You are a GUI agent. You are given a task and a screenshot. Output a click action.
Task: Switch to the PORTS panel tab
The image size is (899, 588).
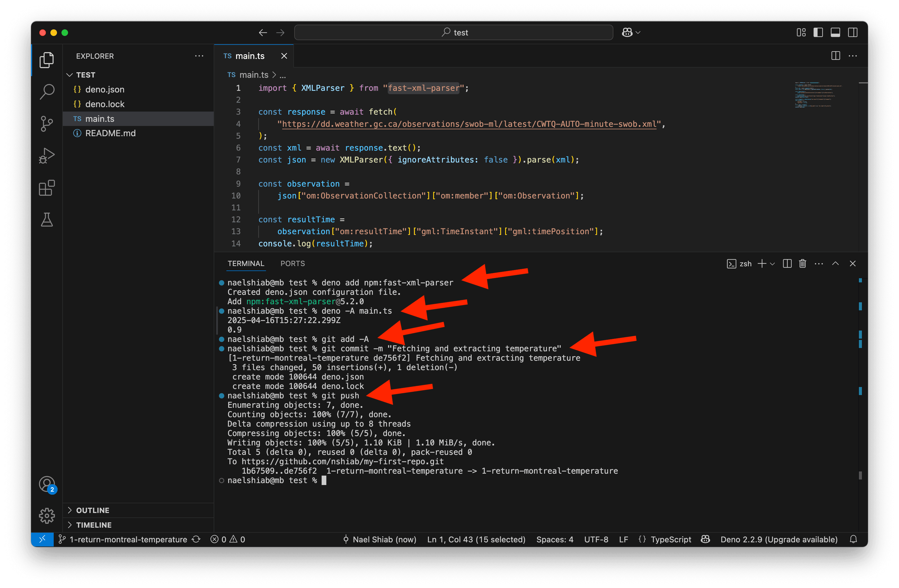click(292, 263)
